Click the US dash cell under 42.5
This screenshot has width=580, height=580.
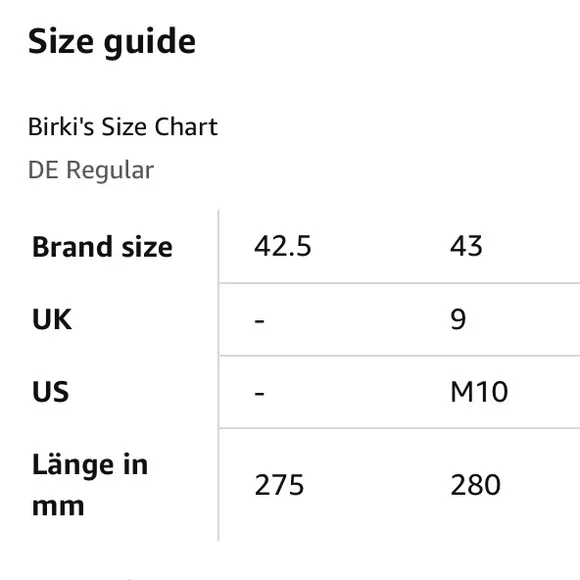click(259, 393)
